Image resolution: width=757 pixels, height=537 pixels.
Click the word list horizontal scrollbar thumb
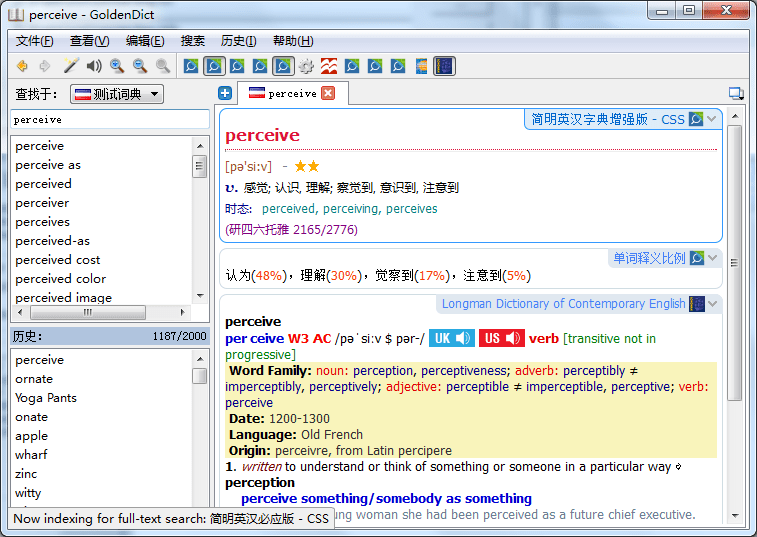[x=87, y=312]
